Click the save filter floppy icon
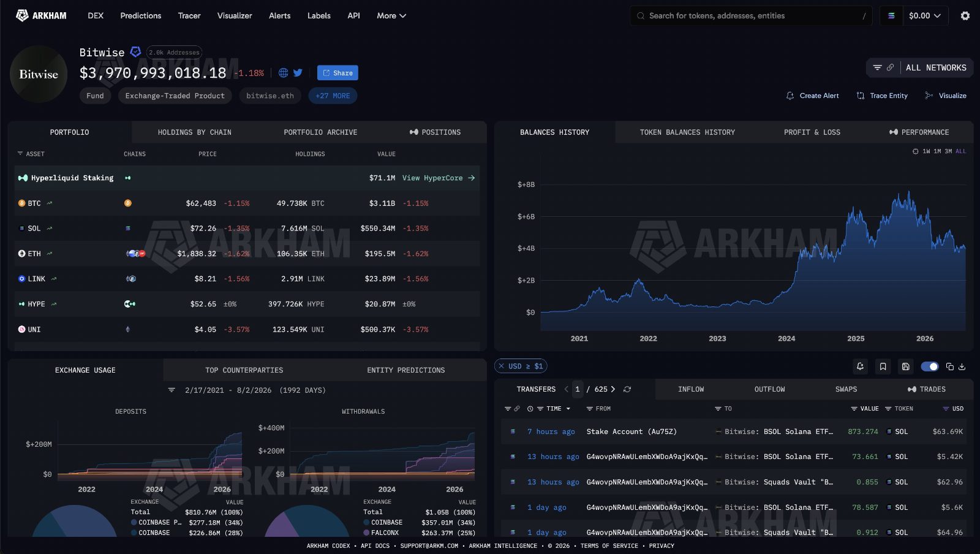Viewport: 980px width, 554px height. click(x=905, y=366)
